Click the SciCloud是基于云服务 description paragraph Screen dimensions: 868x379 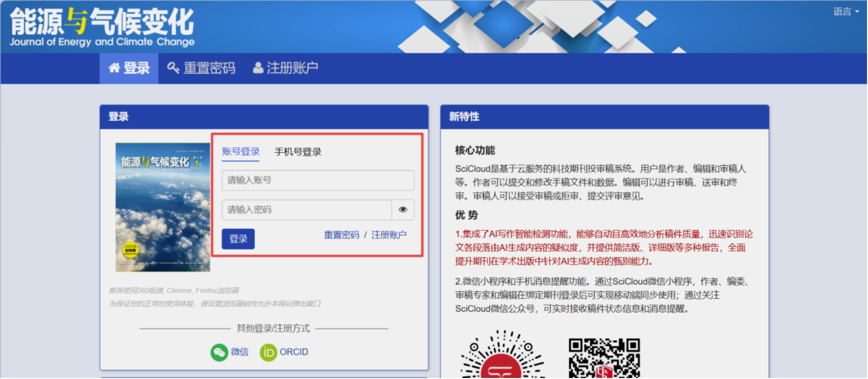click(x=600, y=182)
